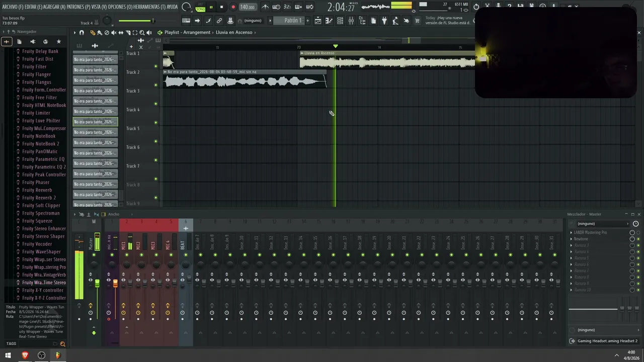The image size is (644, 362).
Task: Mute Track 1 in the playlist
Action: [x=155, y=66]
